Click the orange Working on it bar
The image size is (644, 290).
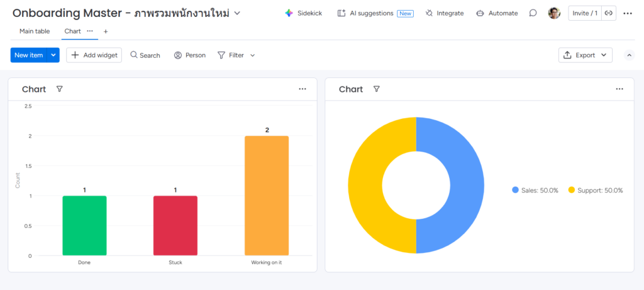267,195
